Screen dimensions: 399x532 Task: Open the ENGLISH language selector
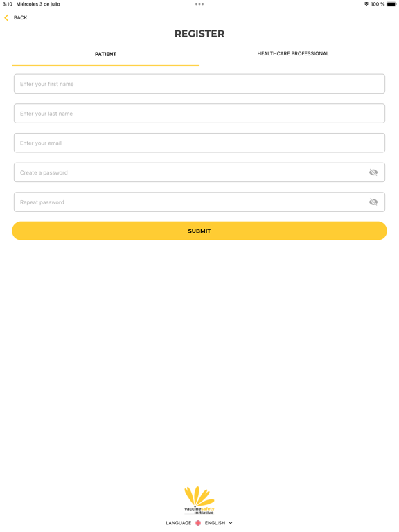pyautogui.click(x=215, y=523)
